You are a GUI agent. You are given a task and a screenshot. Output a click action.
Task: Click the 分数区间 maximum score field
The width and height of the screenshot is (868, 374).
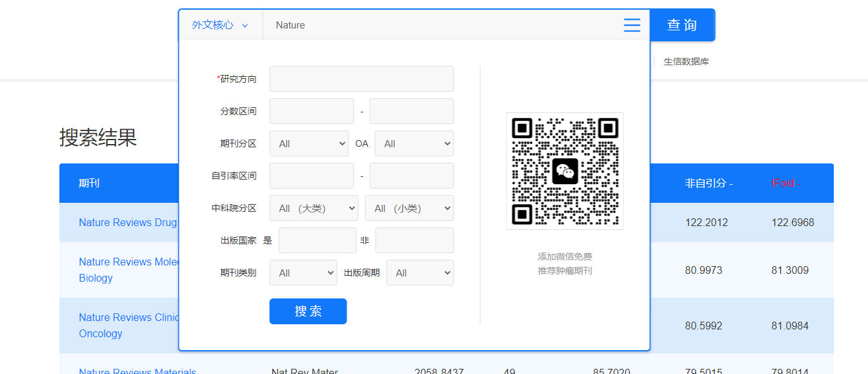click(x=412, y=111)
